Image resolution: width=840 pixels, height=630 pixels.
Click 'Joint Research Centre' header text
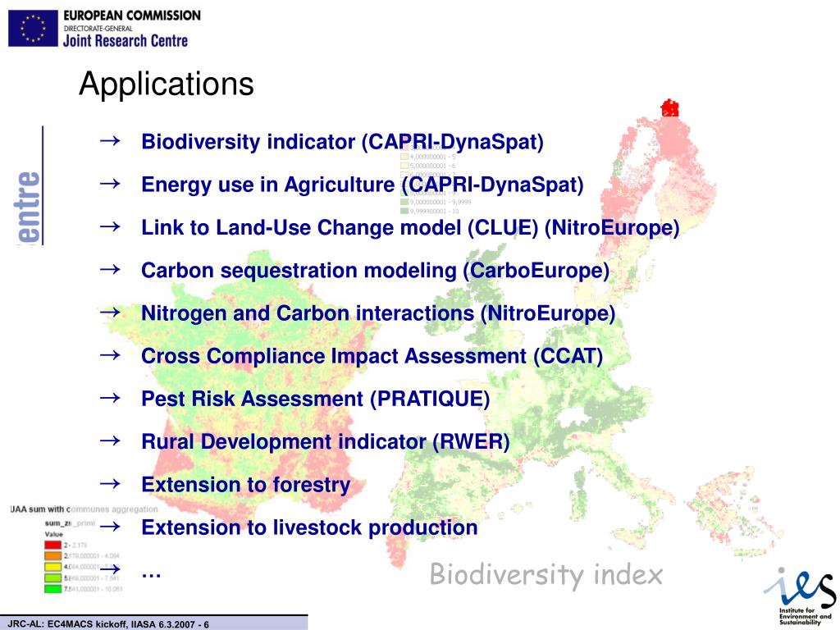(126, 41)
